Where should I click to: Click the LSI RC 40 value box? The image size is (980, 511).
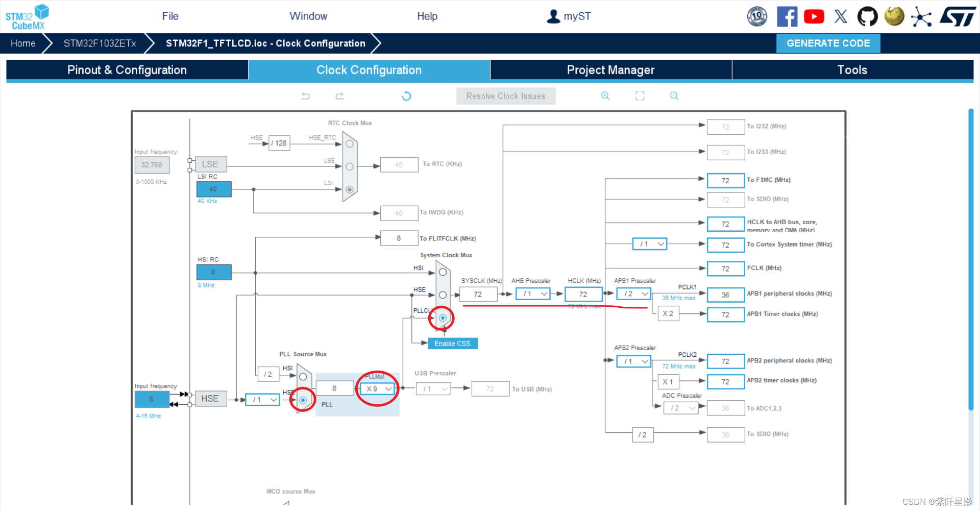pos(213,189)
